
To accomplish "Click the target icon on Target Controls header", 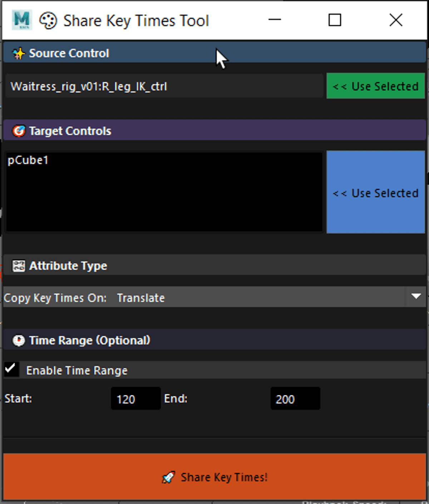I will 19,131.
